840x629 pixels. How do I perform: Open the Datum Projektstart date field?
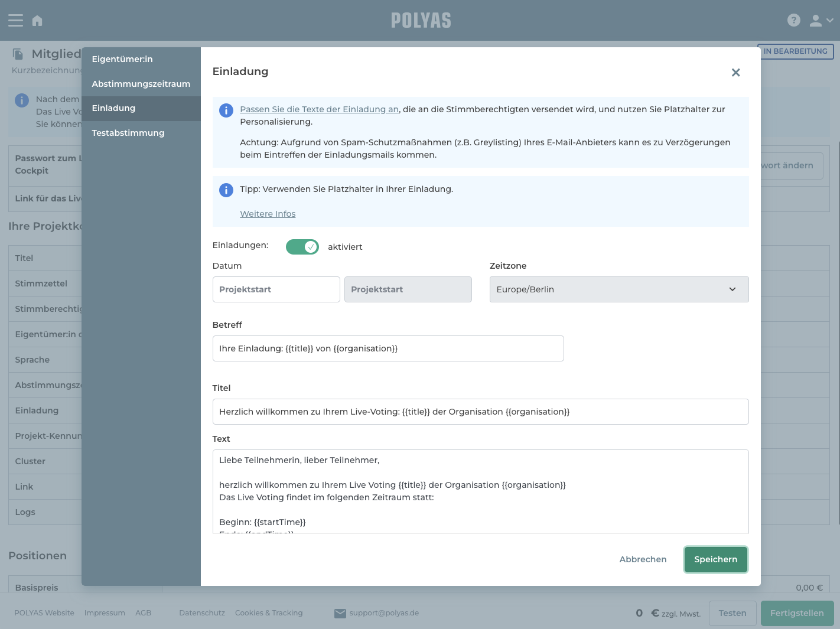276,289
